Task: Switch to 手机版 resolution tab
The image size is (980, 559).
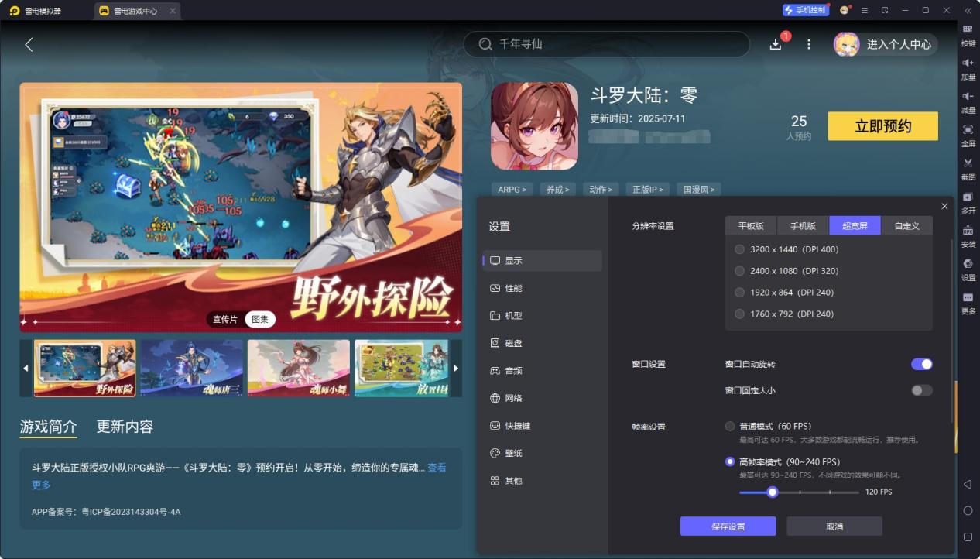Action: coord(803,225)
